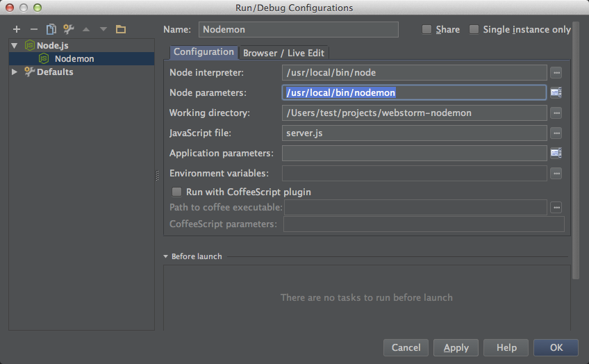Edit Environment variables browse button

pos(556,173)
